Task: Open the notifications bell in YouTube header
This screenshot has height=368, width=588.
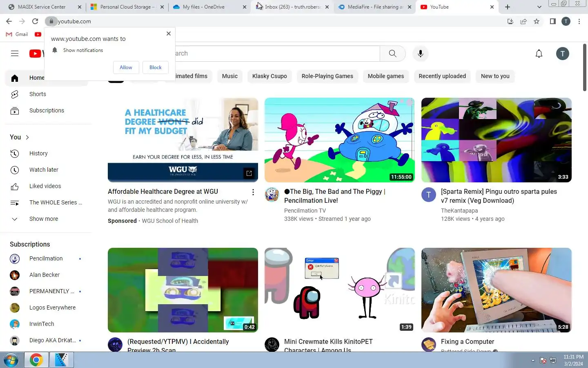Action: [x=539, y=54]
